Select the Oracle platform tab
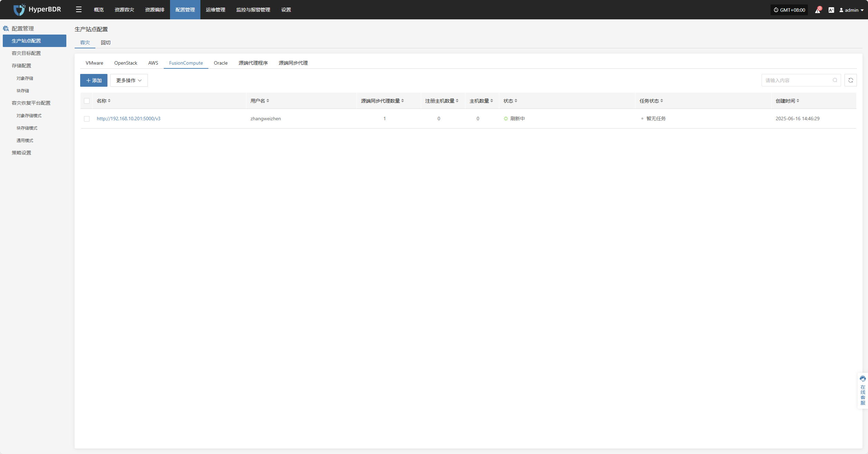 [x=221, y=63]
